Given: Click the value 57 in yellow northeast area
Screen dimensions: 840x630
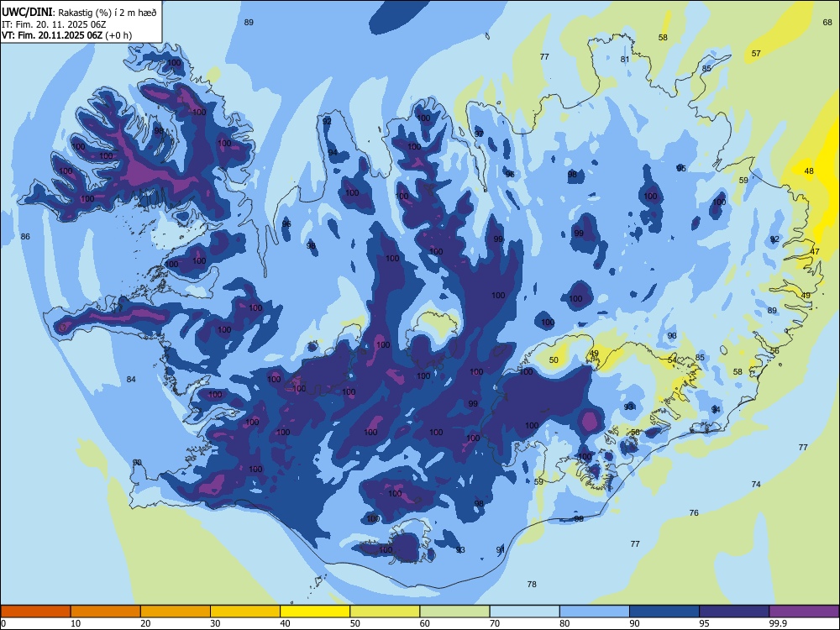Looking at the screenshot, I should point(756,53).
